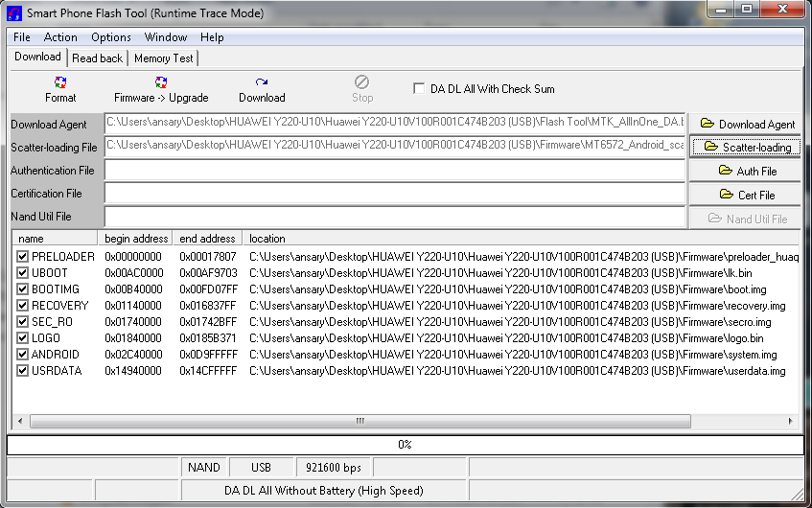
Task: Minimize the Flash Tool window
Action: coord(721,10)
